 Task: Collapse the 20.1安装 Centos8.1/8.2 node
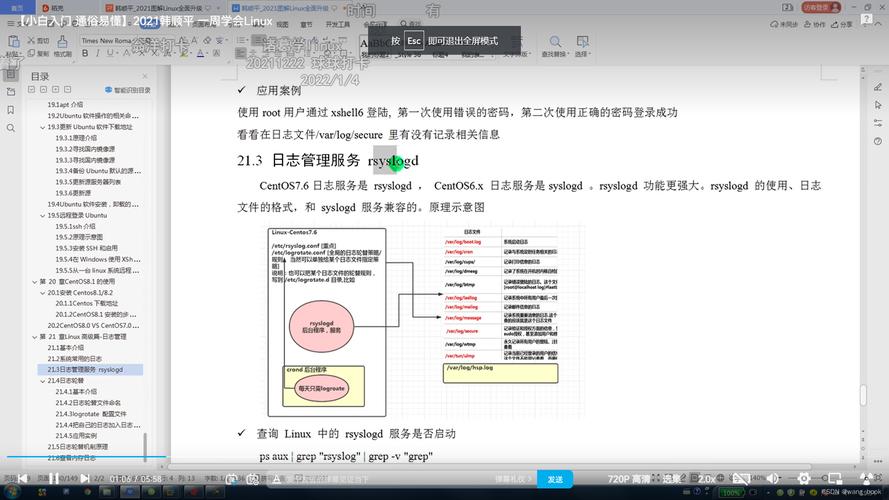[x=43, y=293]
